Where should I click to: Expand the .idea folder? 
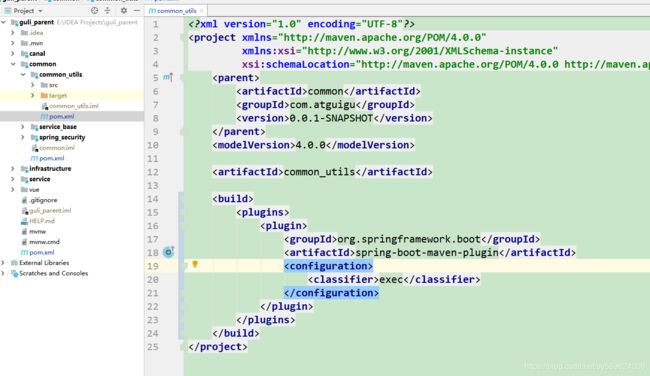pyautogui.click(x=13, y=32)
